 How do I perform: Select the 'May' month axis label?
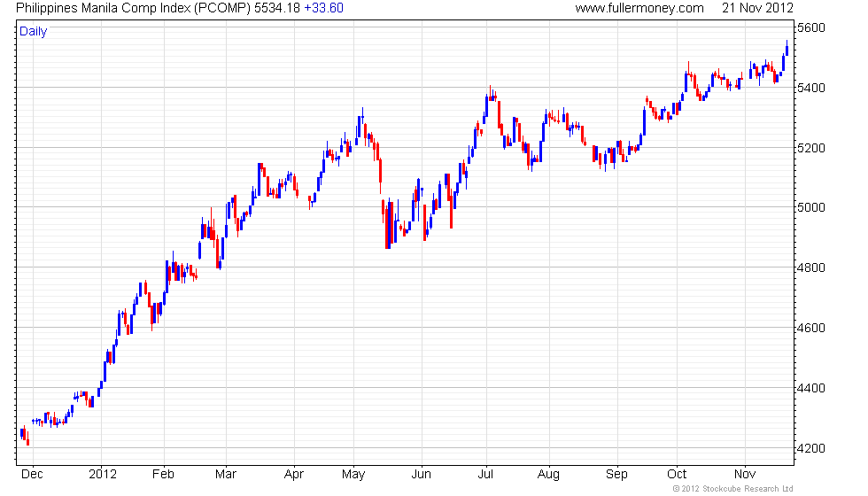(353, 475)
